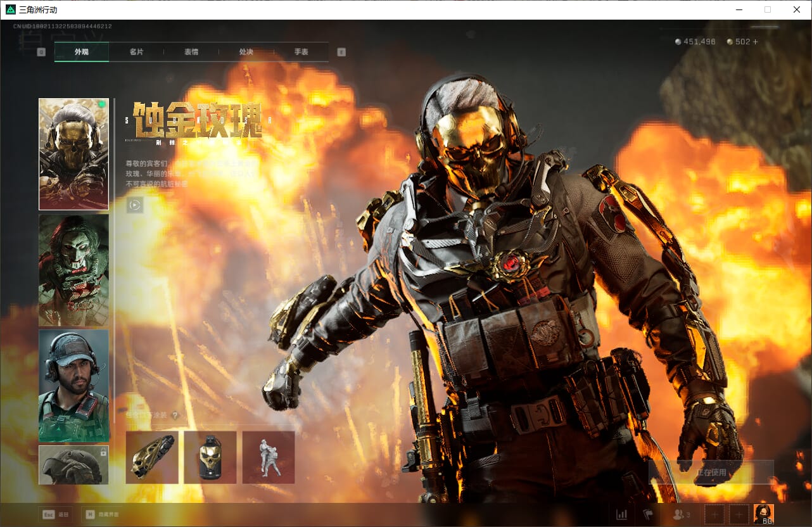Open the player avatar in bottom corner
The width and height of the screenshot is (812, 527).
coord(763,514)
